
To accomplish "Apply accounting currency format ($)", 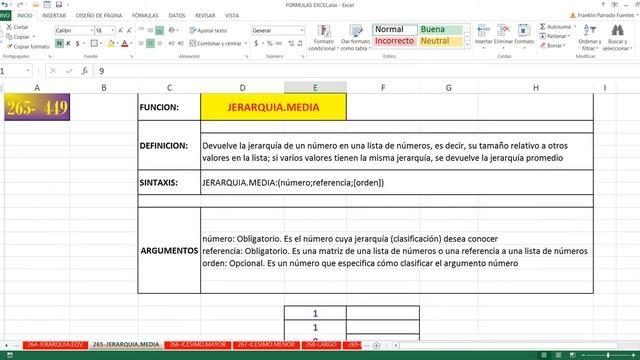I will tap(256, 43).
